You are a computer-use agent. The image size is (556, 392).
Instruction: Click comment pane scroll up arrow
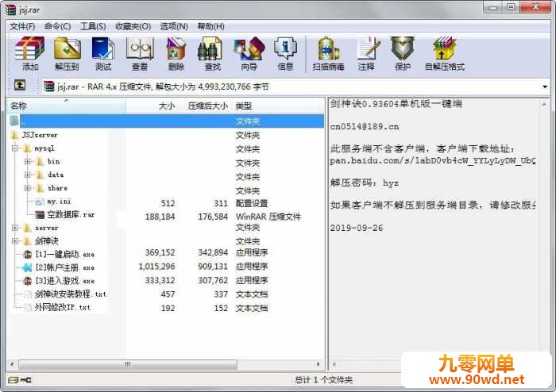[x=544, y=104]
